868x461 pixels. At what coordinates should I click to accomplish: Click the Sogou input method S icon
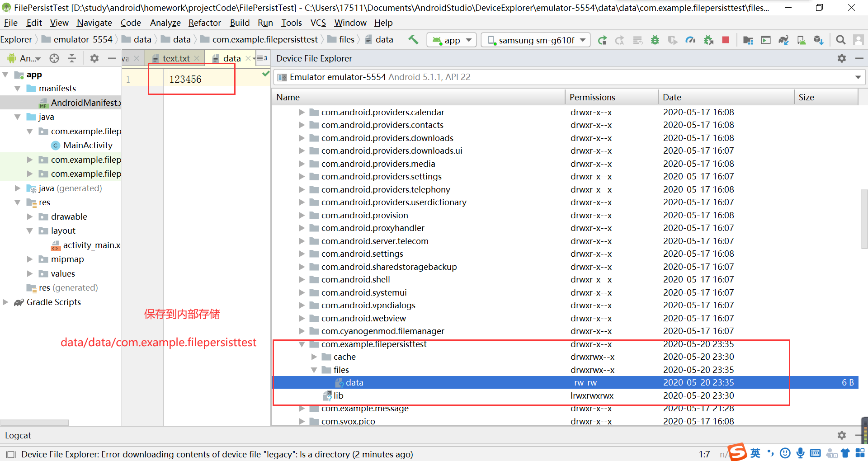[738, 452]
